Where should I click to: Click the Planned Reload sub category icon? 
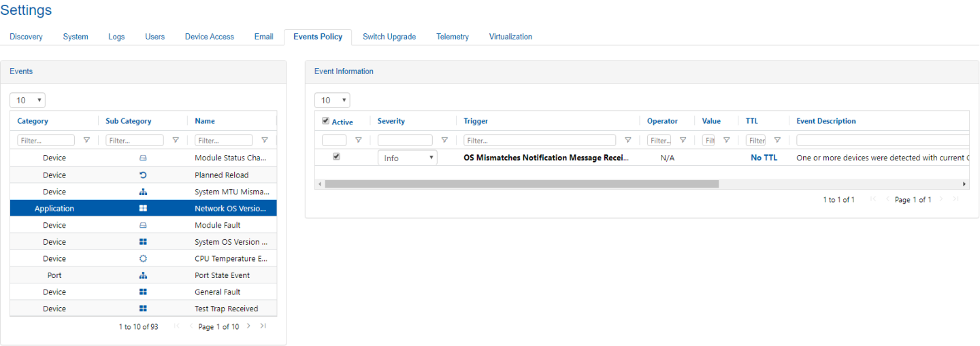pos(143,175)
